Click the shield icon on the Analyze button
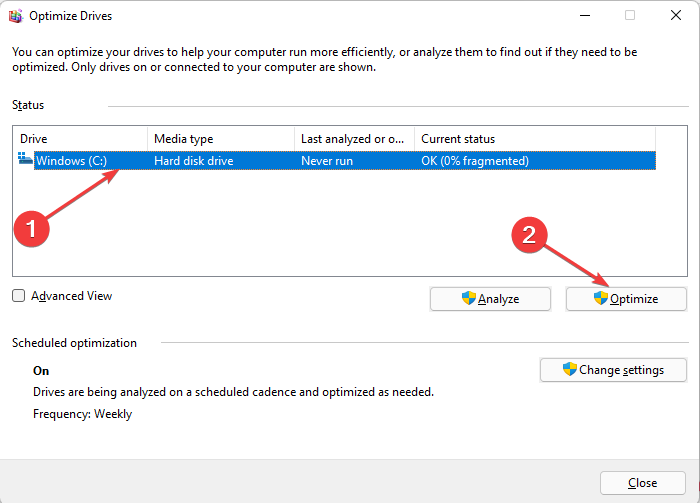 coord(468,298)
